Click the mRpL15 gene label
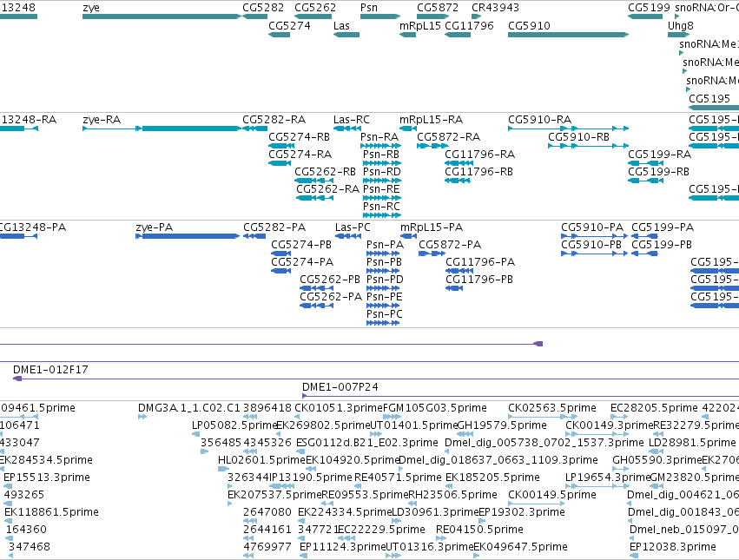This screenshot has width=739, height=560. (x=420, y=25)
